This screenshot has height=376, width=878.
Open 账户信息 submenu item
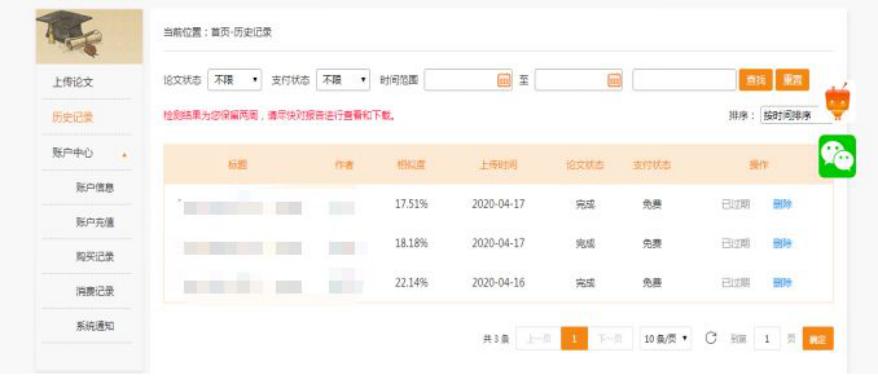[x=95, y=188]
